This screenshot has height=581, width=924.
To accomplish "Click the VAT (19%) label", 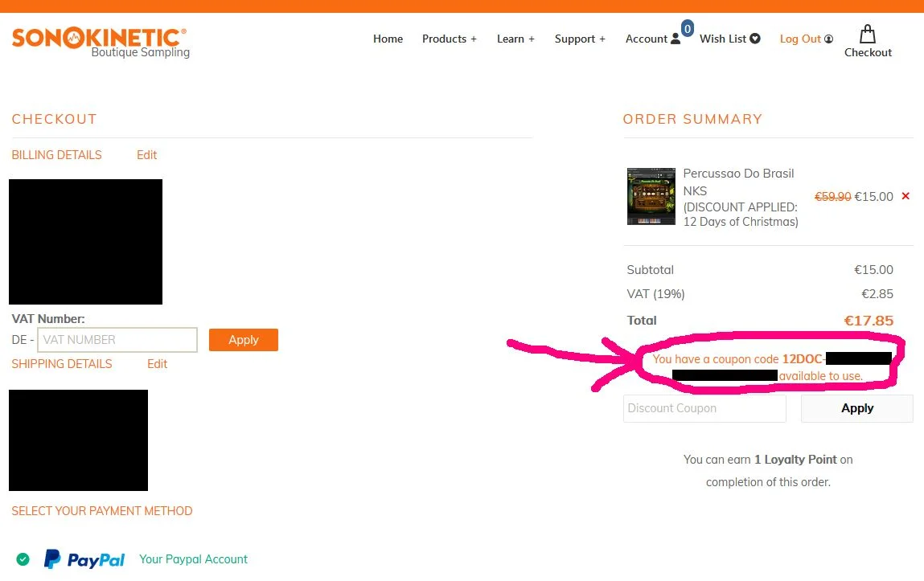I will click(x=656, y=294).
